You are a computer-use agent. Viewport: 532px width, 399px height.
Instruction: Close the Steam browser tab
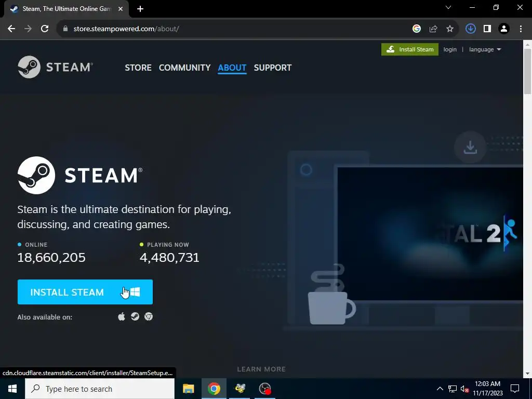[x=121, y=9]
